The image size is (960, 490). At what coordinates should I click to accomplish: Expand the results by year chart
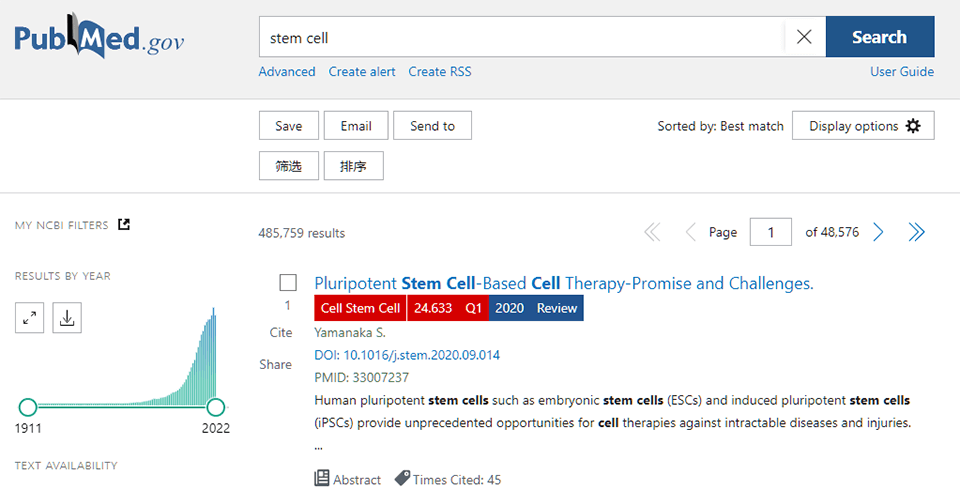tap(30, 318)
